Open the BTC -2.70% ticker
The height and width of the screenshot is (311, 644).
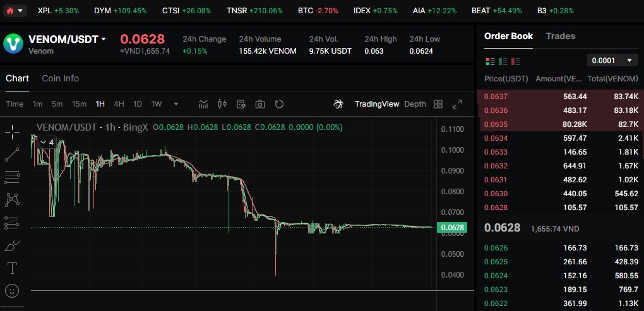[319, 11]
